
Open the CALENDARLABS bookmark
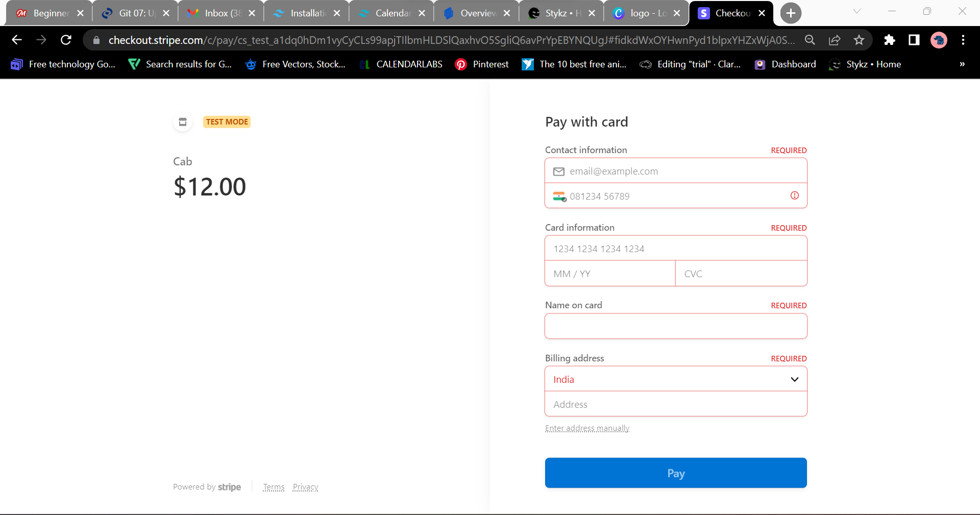point(401,64)
